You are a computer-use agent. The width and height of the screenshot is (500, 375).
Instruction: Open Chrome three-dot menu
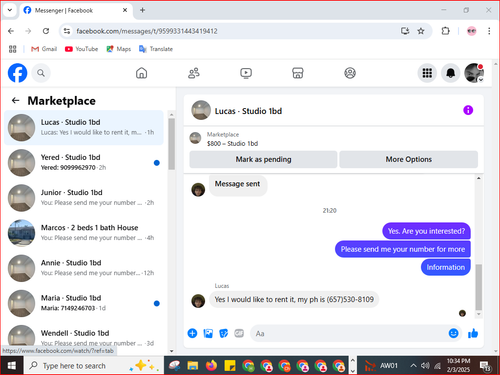[489, 31]
